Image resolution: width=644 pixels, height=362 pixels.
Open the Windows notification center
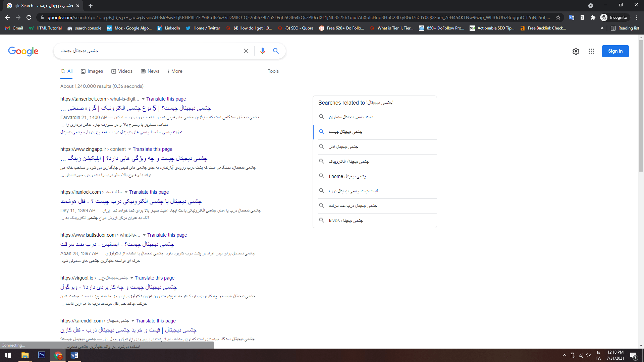(x=634, y=356)
